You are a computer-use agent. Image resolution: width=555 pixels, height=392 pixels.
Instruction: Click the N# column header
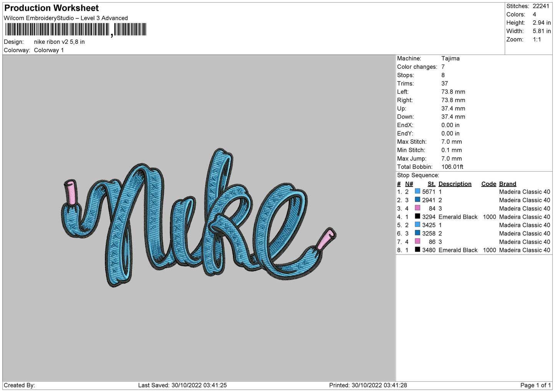(x=409, y=184)
